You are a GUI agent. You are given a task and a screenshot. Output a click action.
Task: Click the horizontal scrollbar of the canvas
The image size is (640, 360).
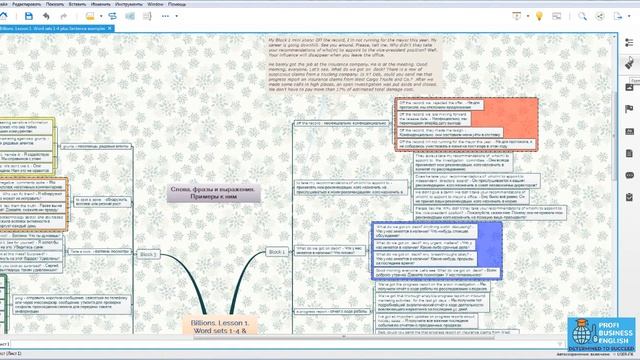pyautogui.click(x=344, y=337)
